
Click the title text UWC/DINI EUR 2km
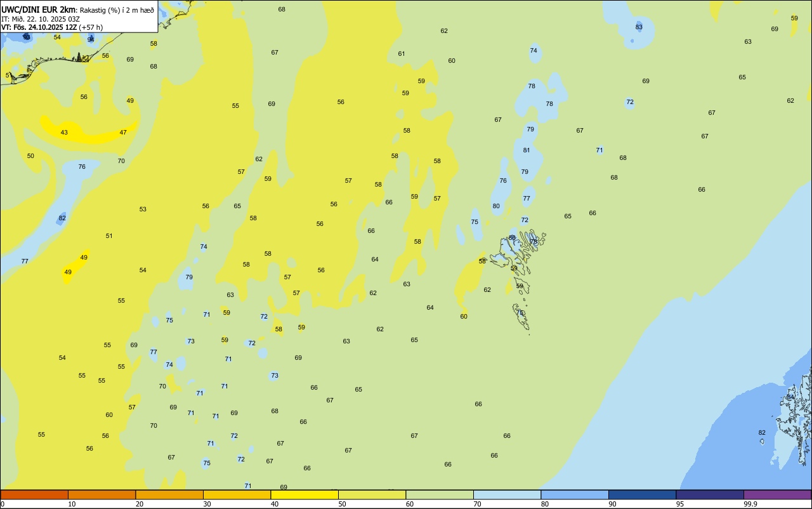click(38, 10)
